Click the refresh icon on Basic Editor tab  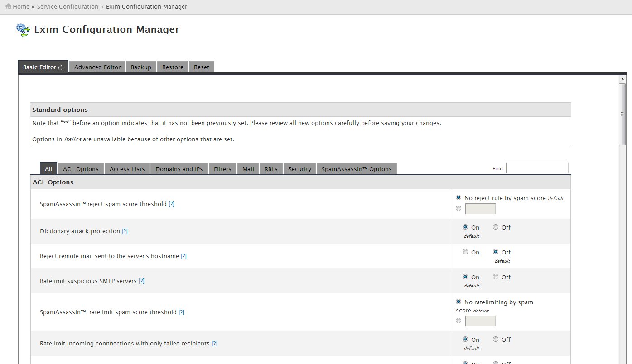coord(60,67)
